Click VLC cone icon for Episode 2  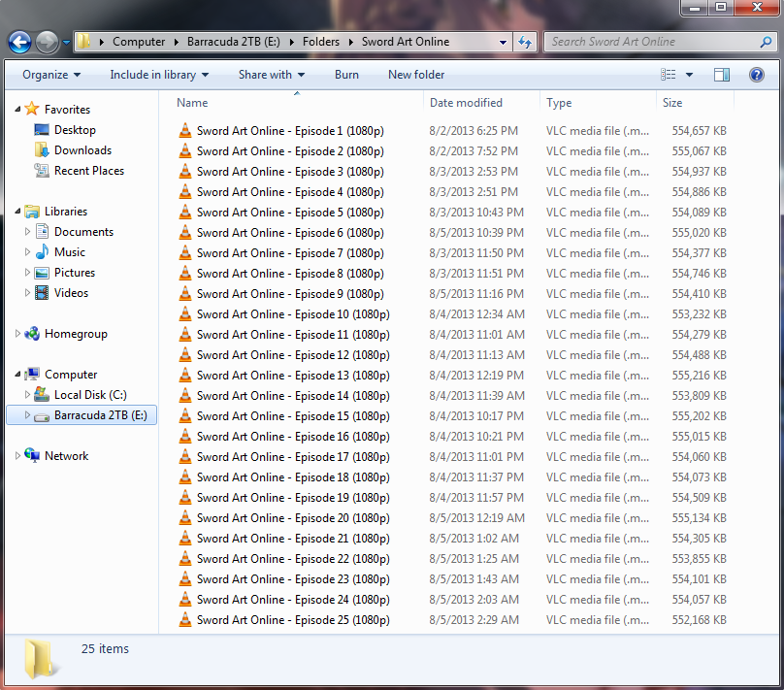185,151
